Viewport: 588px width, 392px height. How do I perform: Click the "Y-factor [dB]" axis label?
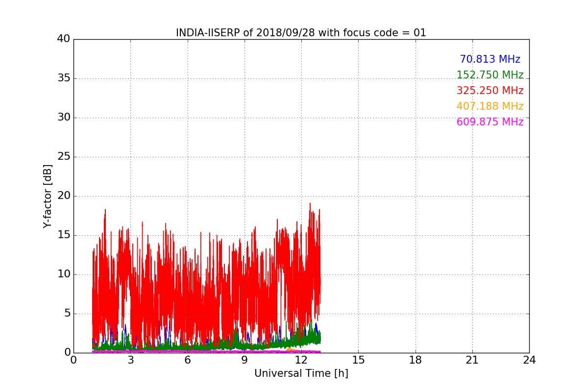[48, 196]
